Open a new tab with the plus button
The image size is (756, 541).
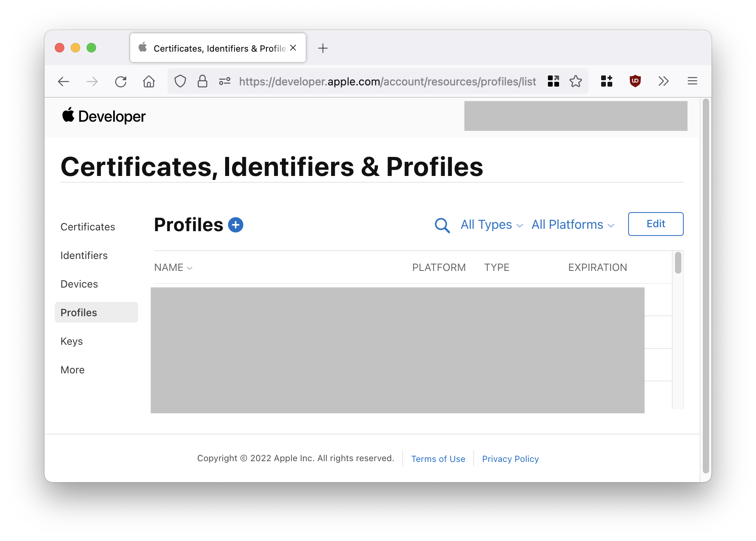(323, 48)
